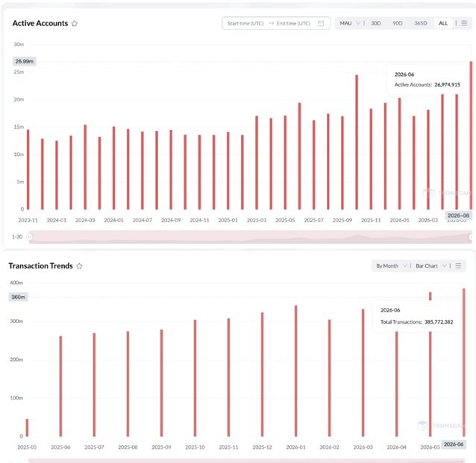Image resolution: width=476 pixels, height=463 pixels.
Task: Click the 2025-03 Active Accounts bar
Action: (x=257, y=163)
